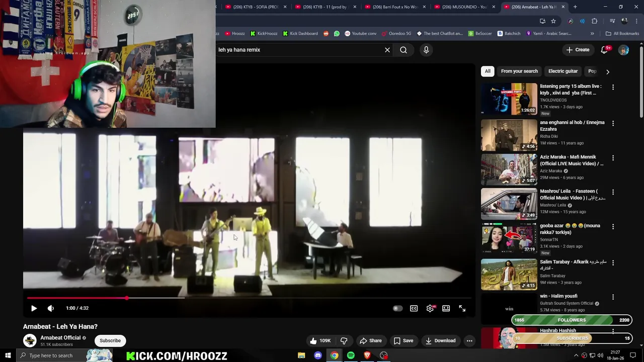Open options for Mashrou' Leila Fasateen

[x=613, y=192]
